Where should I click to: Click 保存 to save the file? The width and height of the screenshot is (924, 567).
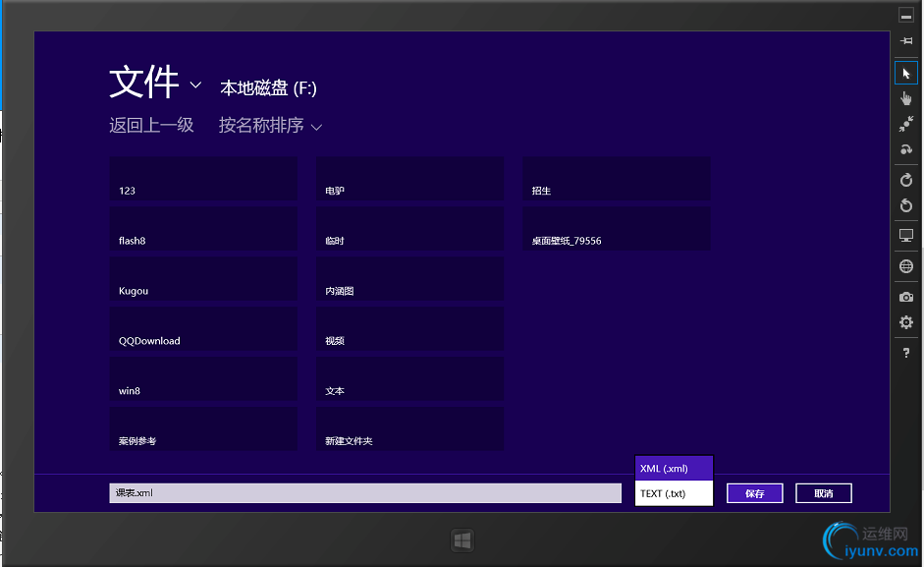point(754,492)
